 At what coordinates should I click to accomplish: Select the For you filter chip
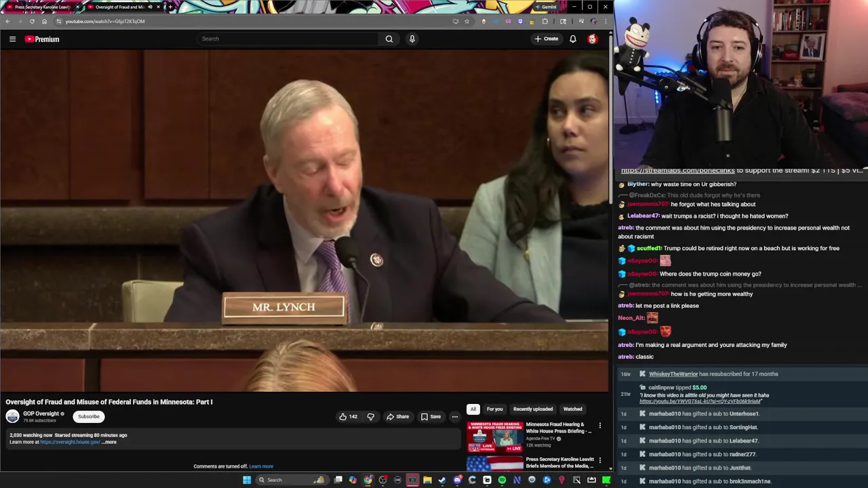(x=494, y=409)
